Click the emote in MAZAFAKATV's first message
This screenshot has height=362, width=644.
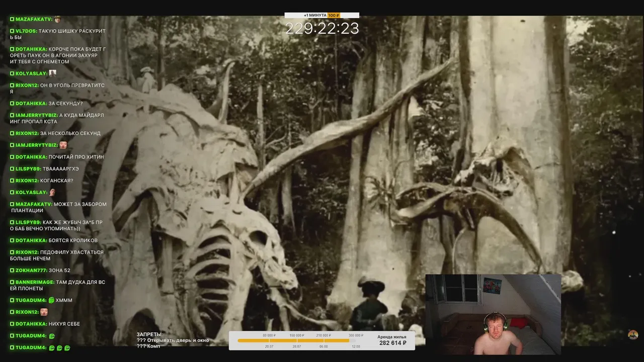click(x=57, y=19)
